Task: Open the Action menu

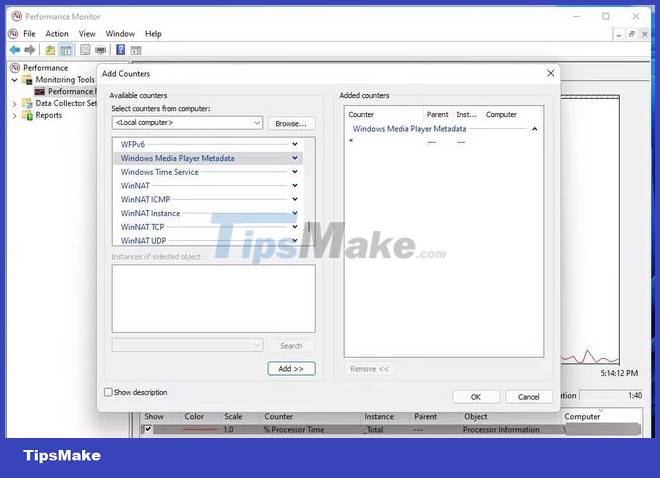Action: click(x=57, y=34)
